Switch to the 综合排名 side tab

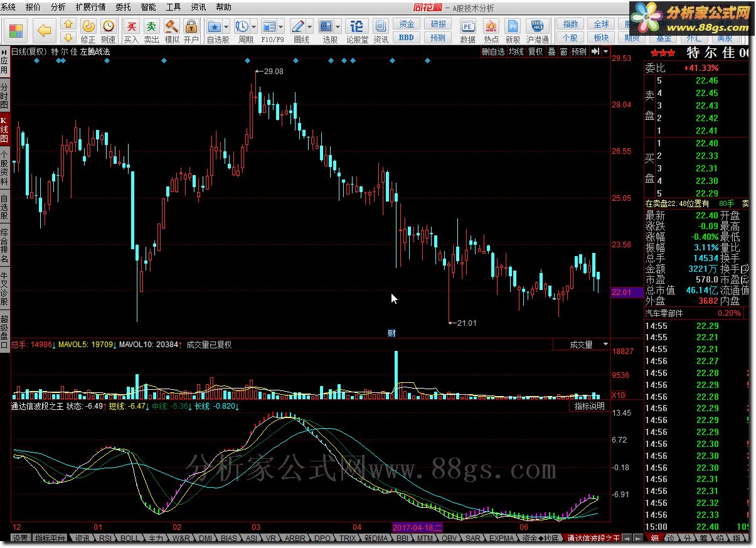pos(4,245)
